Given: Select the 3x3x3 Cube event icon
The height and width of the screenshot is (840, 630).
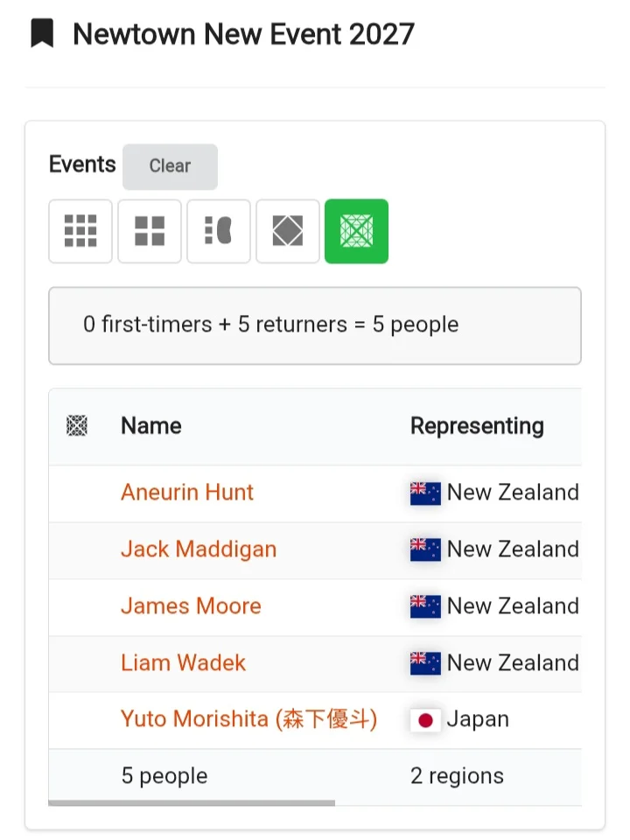Looking at the screenshot, I should coord(80,231).
